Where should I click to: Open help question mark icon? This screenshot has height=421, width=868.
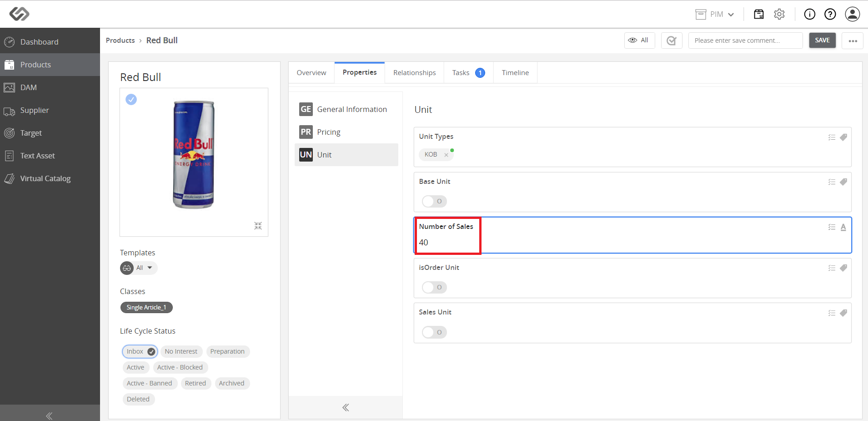[x=830, y=14]
